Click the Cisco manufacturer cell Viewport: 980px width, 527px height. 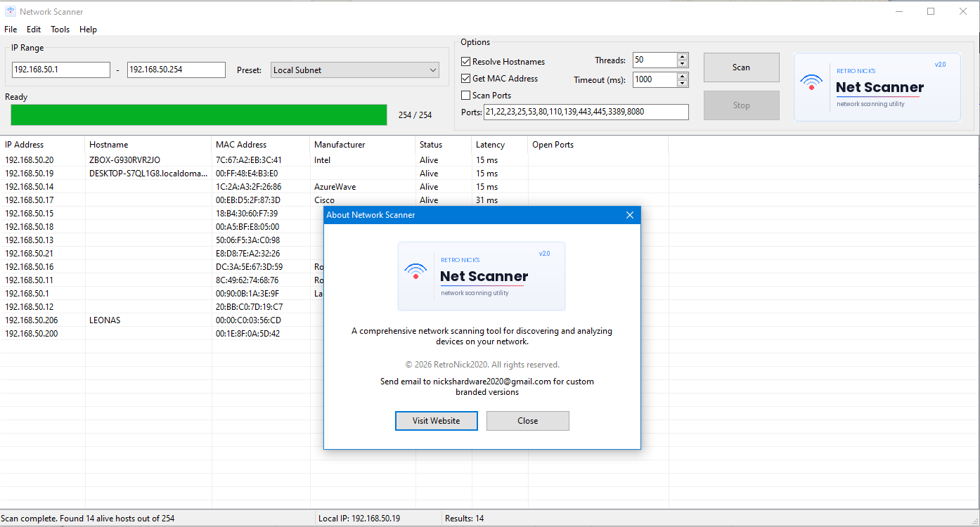point(325,200)
